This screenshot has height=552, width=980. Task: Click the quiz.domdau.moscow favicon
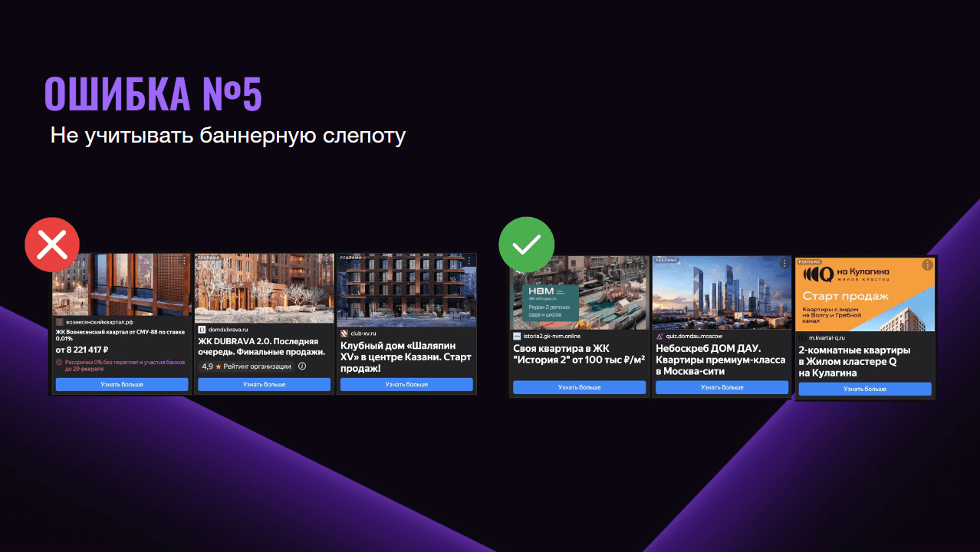tap(659, 336)
